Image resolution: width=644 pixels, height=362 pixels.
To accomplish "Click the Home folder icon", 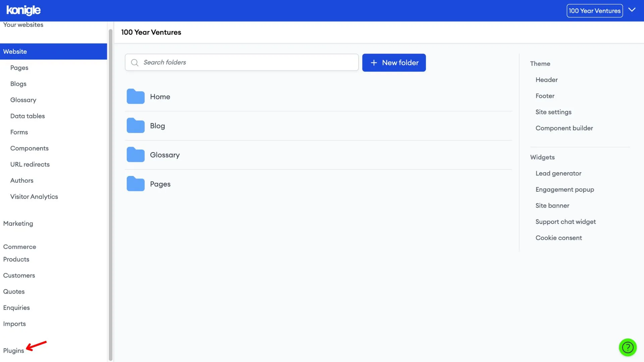I will (x=136, y=96).
